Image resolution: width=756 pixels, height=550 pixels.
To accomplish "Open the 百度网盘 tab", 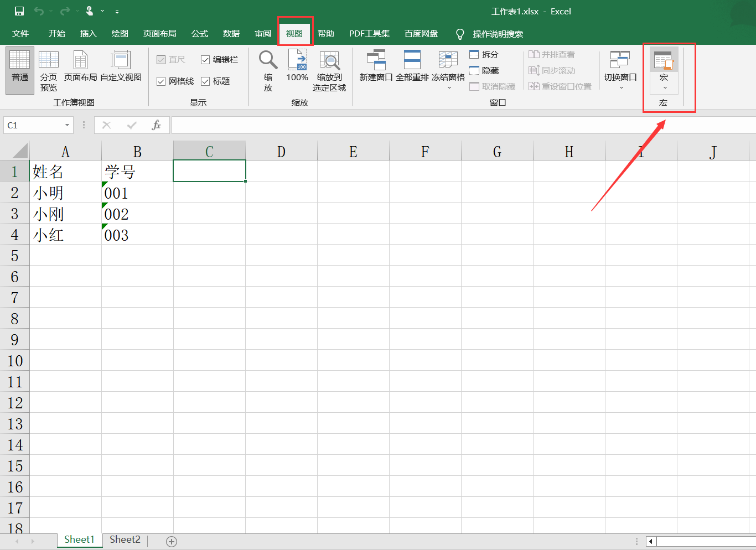I will click(x=421, y=34).
